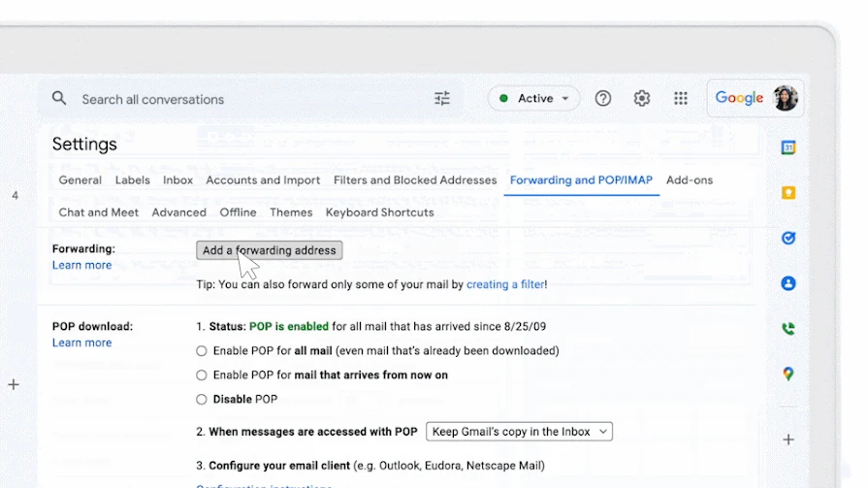Switch to the General tab
The width and height of the screenshot is (868, 488).
coord(80,180)
